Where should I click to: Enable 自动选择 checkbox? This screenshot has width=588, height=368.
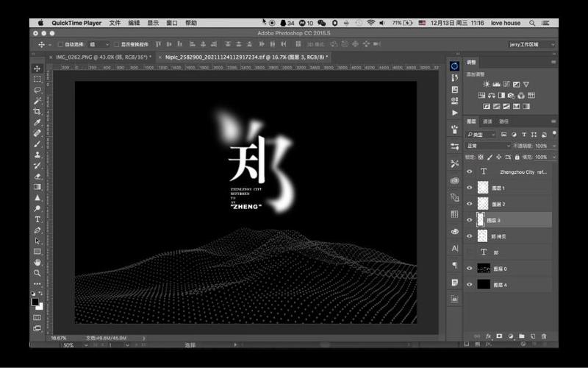(x=60, y=44)
